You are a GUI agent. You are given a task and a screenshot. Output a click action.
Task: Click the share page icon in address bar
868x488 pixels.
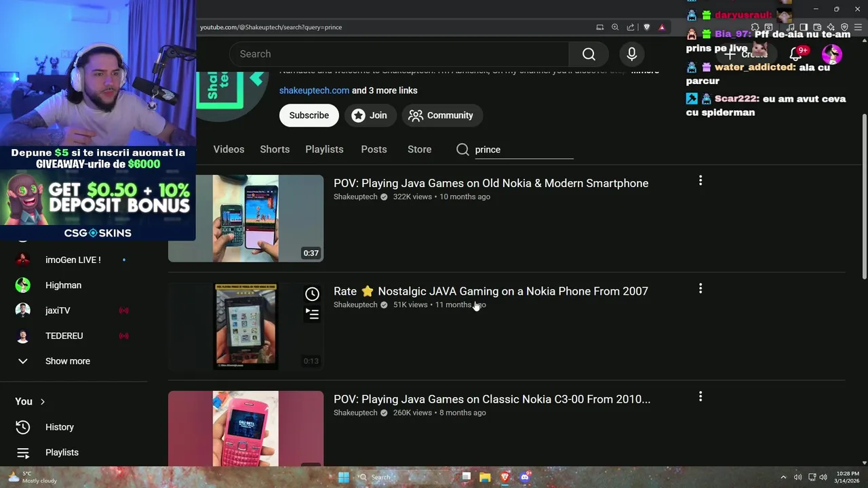tap(631, 27)
